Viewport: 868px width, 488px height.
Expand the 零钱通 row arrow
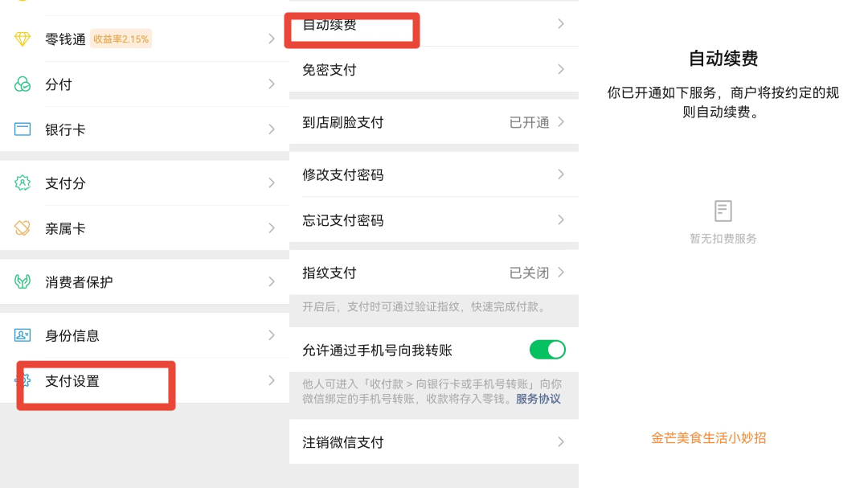point(270,37)
